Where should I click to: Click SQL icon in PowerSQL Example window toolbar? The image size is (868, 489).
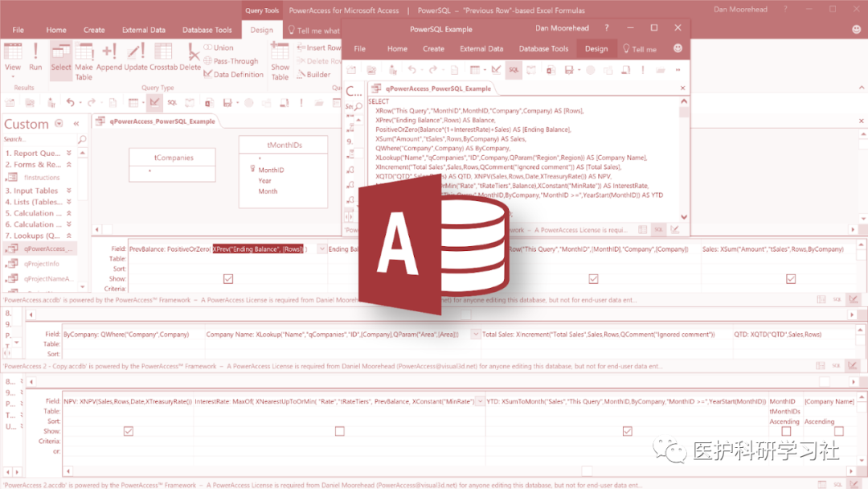[514, 70]
